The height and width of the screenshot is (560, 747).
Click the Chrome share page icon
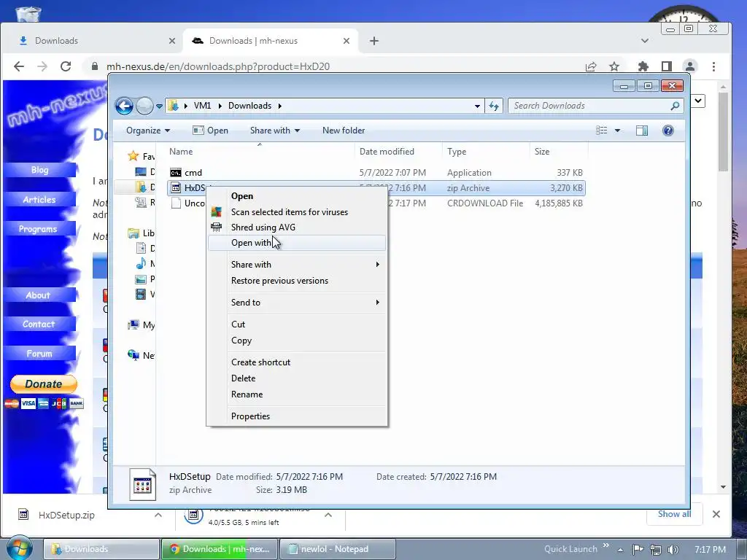pyautogui.click(x=591, y=66)
